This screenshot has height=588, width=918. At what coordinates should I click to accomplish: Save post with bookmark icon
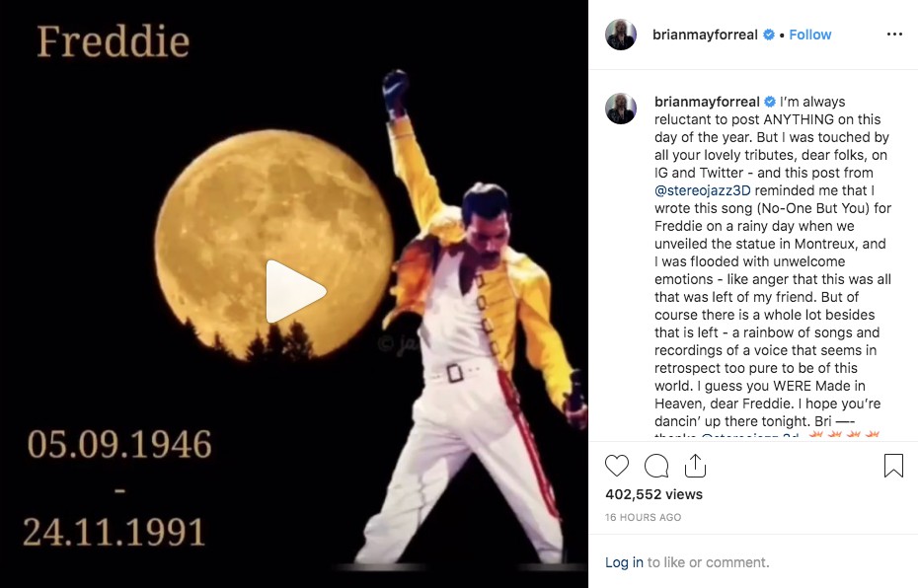(893, 466)
